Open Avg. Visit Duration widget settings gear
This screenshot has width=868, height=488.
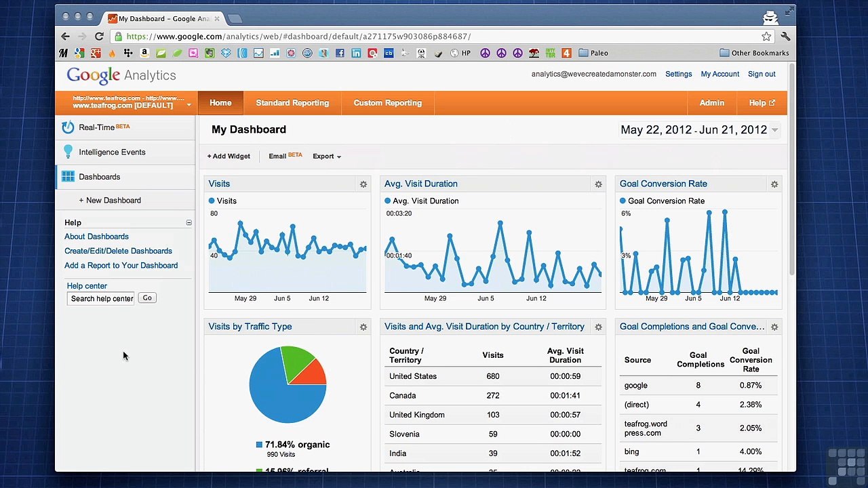[598, 184]
